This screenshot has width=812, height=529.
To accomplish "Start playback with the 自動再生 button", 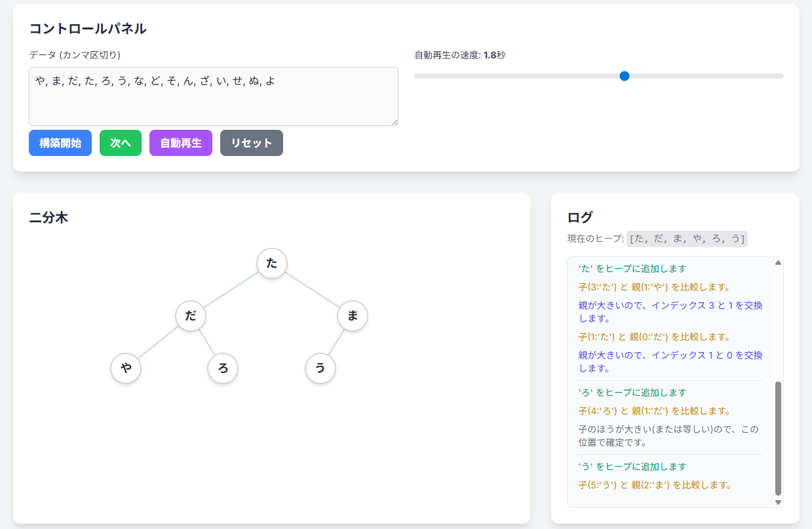I will (181, 143).
